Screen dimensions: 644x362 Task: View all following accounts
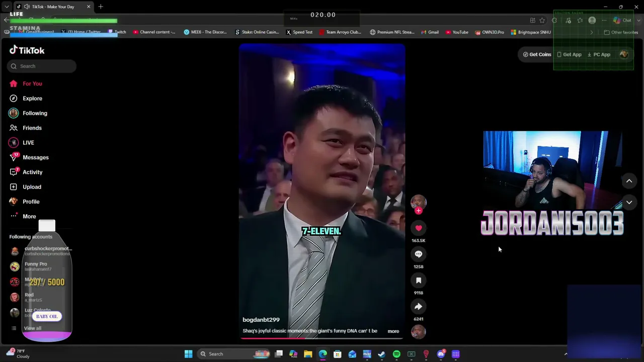click(x=33, y=328)
